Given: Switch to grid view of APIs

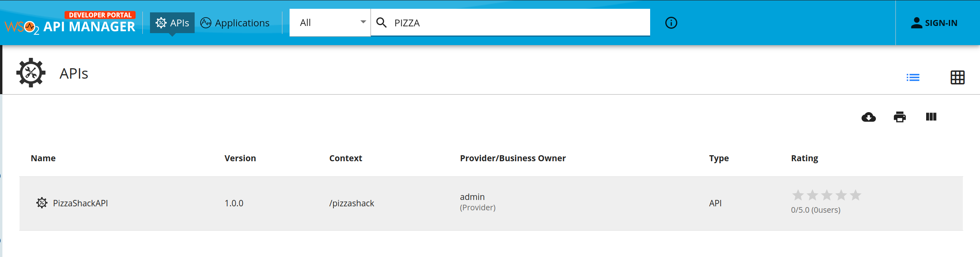Looking at the screenshot, I should pyautogui.click(x=958, y=77).
